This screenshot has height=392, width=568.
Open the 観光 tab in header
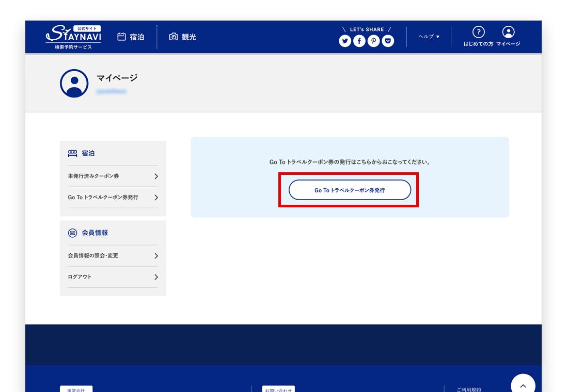pyautogui.click(x=183, y=37)
